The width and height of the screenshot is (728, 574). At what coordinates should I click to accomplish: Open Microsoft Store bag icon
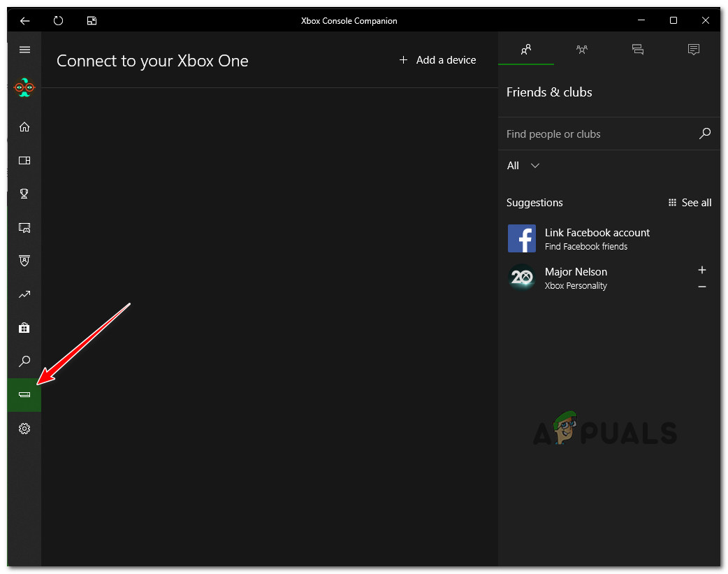click(x=24, y=328)
